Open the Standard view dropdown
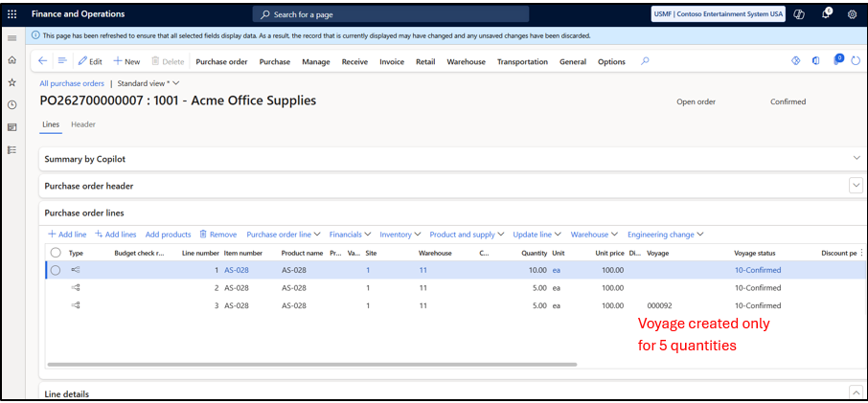The height and width of the screenshot is (403, 868). (148, 83)
